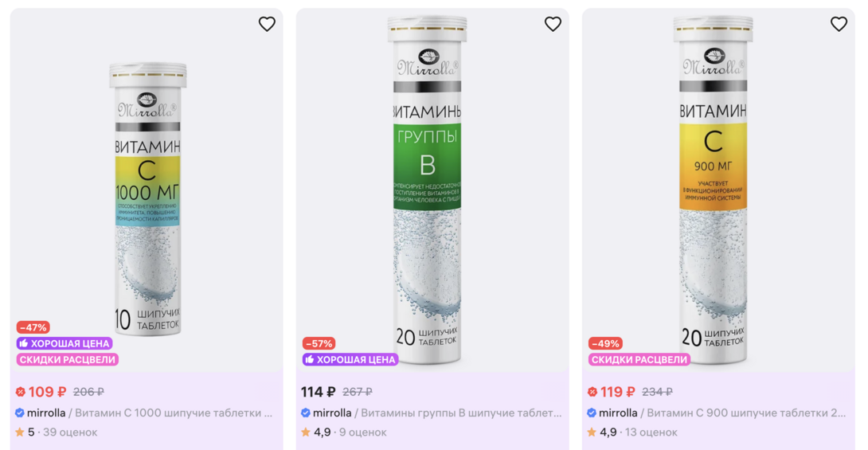Favorite the Vitamin C 1000 product
This screenshot has width=868, height=450.
click(267, 24)
